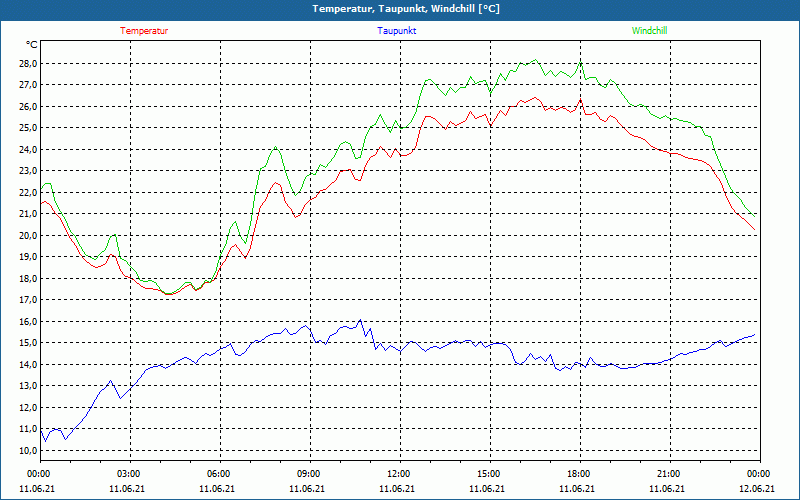The height and width of the screenshot is (500, 800).
Task: Click the 19,0 y-axis value
Action: click(29, 257)
